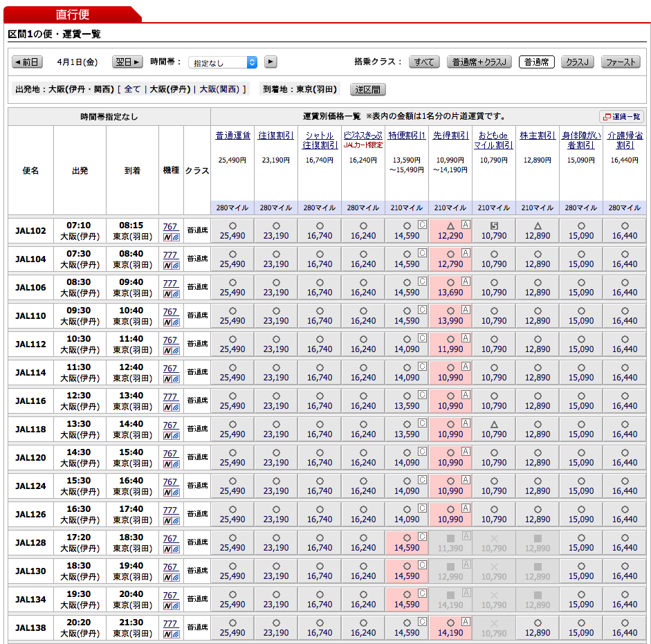This screenshot has width=651, height=644.
Task: Select 普通席+クラスJ class filter
Action: (479, 62)
